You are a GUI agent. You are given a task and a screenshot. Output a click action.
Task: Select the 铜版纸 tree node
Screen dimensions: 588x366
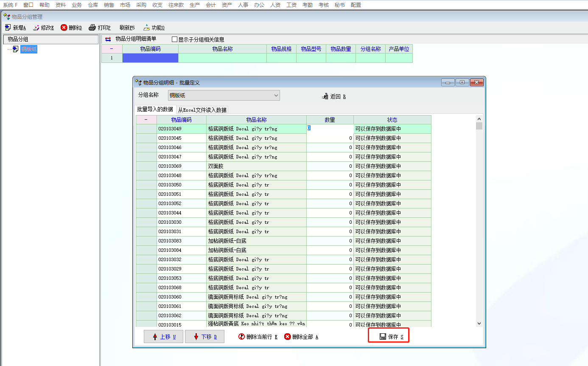pos(29,49)
